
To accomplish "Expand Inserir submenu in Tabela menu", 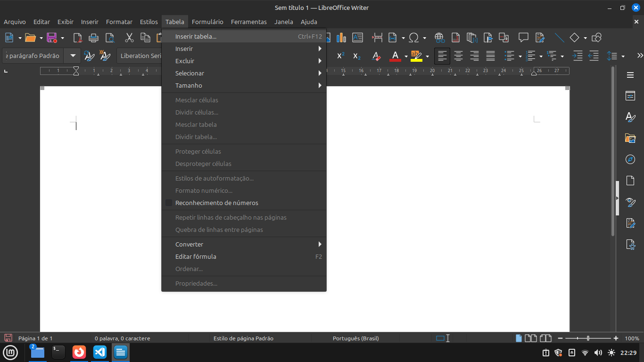I will click(x=244, y=49).
